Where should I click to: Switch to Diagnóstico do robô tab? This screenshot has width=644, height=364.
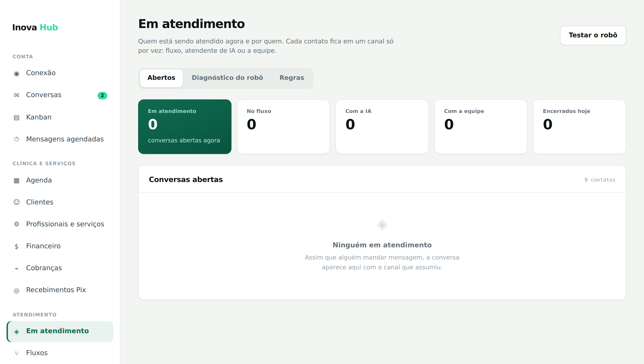[x=227, y=78]
